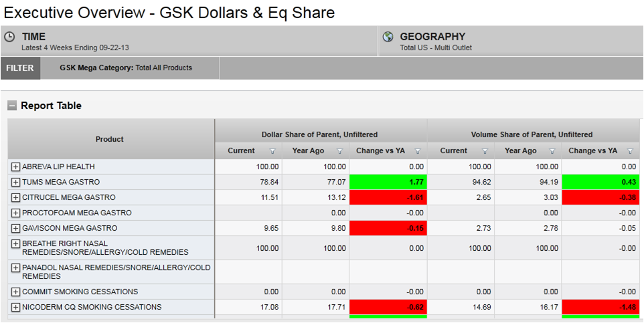Expand the CITRUCEL MEGA GASTRO row
Screen dimensions: 644x323
[x=16, y=197]
